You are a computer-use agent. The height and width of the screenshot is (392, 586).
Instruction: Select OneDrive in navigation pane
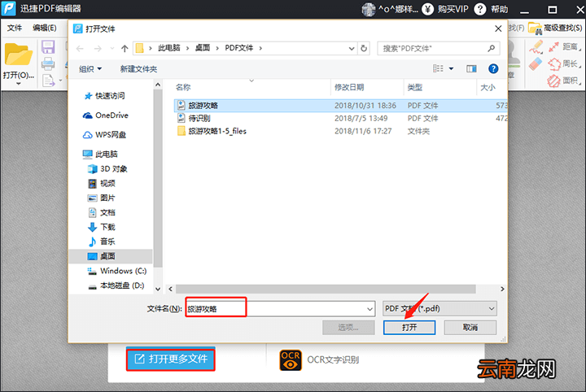click(x=105, y=115)
